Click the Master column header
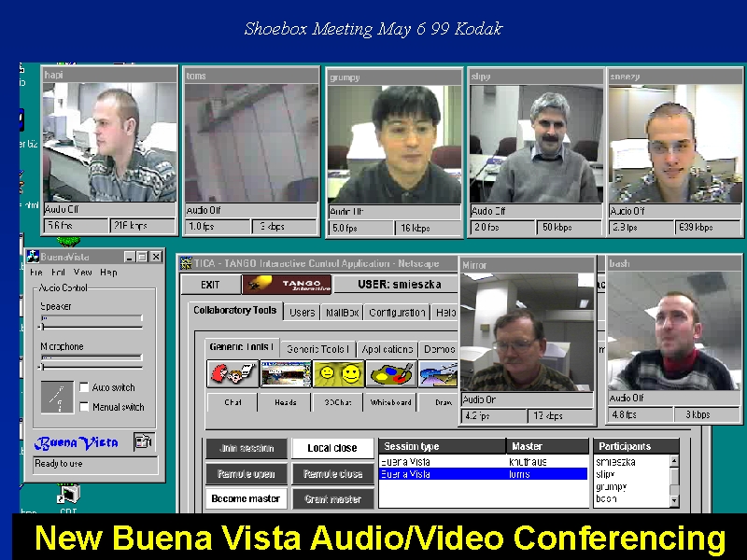 point(547,446)
